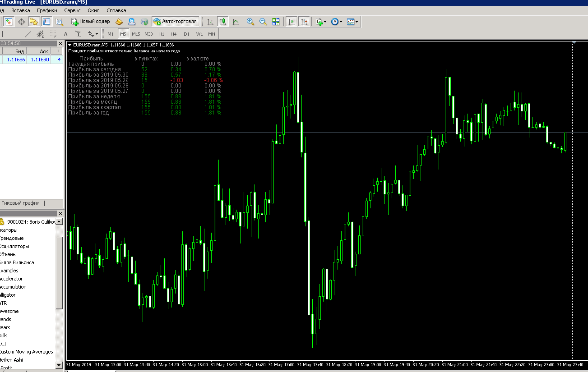Open the Data Window crosshair icon
Image resolution: width=588 pixels, height=372 pixels.
coord(21,21)
